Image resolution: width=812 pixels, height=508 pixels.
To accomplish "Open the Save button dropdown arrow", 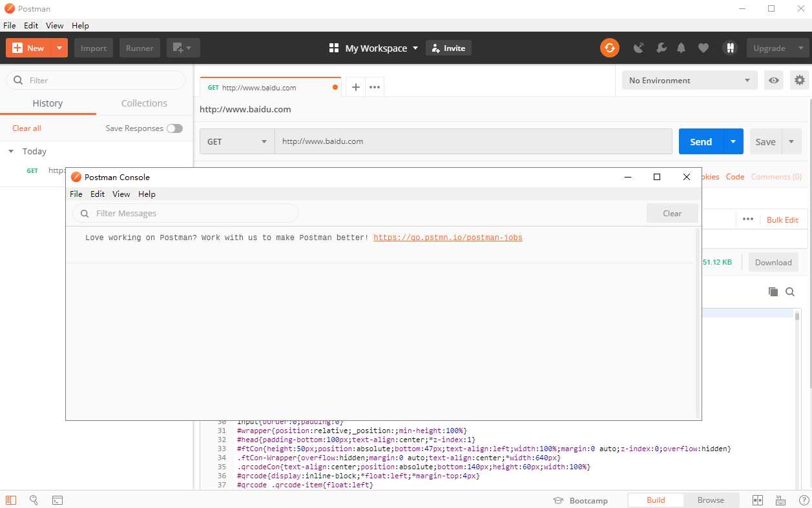I will (792, 141).
